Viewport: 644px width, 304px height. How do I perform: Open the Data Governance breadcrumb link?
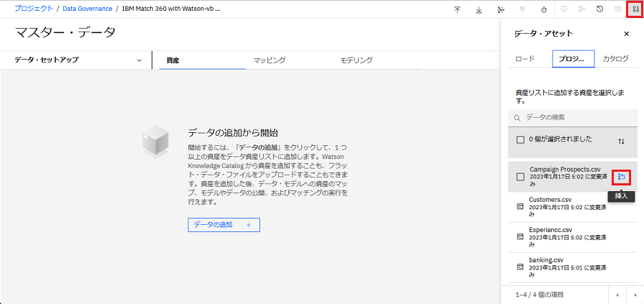click(88, 9)
